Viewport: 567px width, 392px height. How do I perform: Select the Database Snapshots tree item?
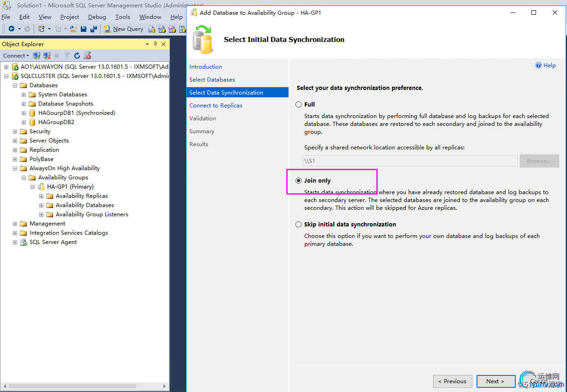point(66,103)
